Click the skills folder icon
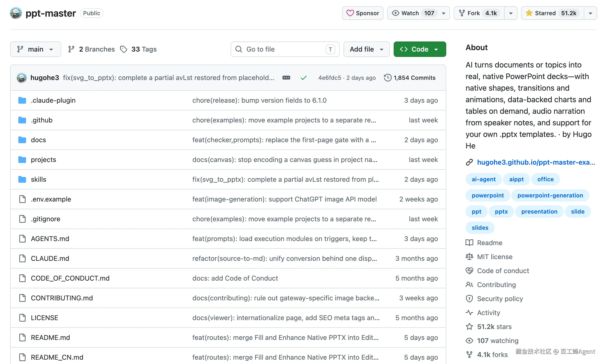Viewport: 604px width, 364px height. tap(22, 179)
